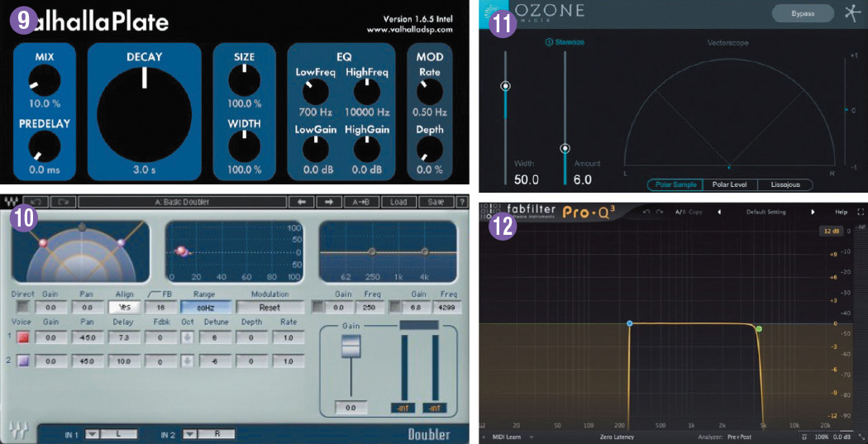Click the output options icon next to 100%
Image resolution: width=868 pixels, height=444 pixels.
[804, 437]
